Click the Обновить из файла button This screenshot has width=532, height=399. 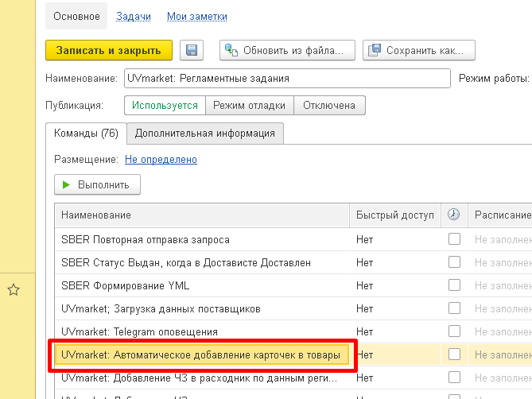[287, 50]
